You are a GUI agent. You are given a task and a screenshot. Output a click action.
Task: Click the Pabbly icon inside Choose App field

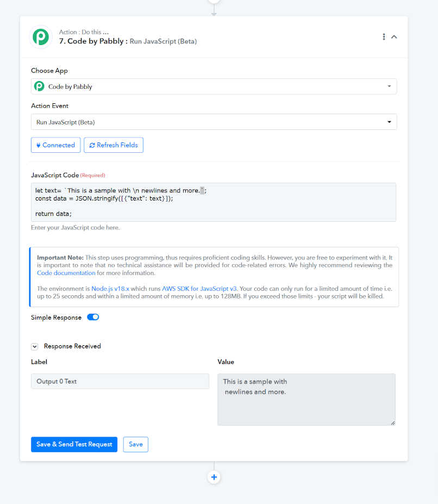39,86
